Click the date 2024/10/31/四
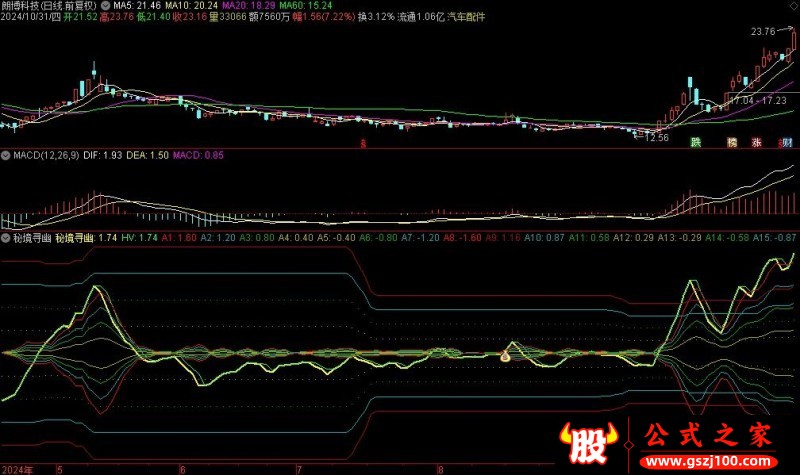Image resolution: width=800 pixels, height=475 pixels. (x=31, y=17)
